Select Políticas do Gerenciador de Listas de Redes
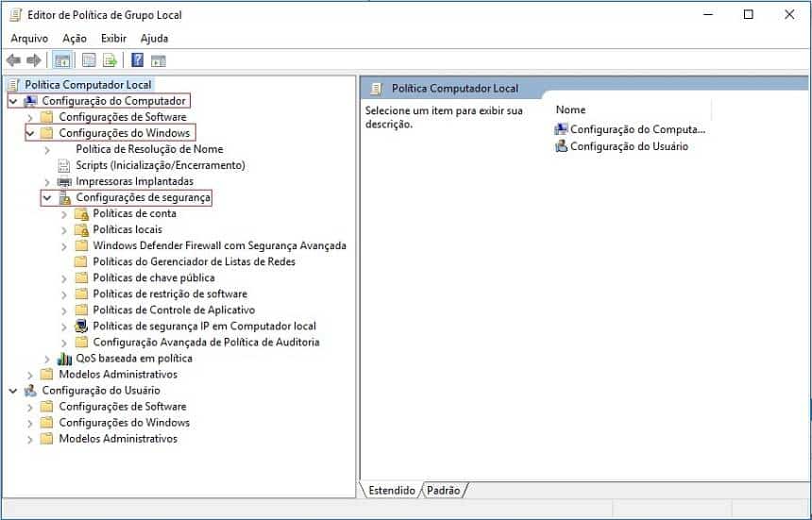 click(x=194, y=261)
